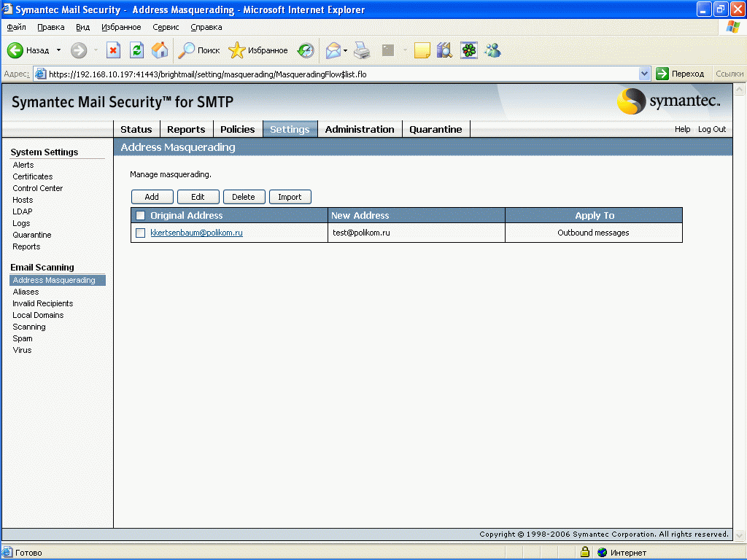Open Aliases under Email Scanning
The width and height of the screenshot is (747, 560).
[x=26, y=292]
